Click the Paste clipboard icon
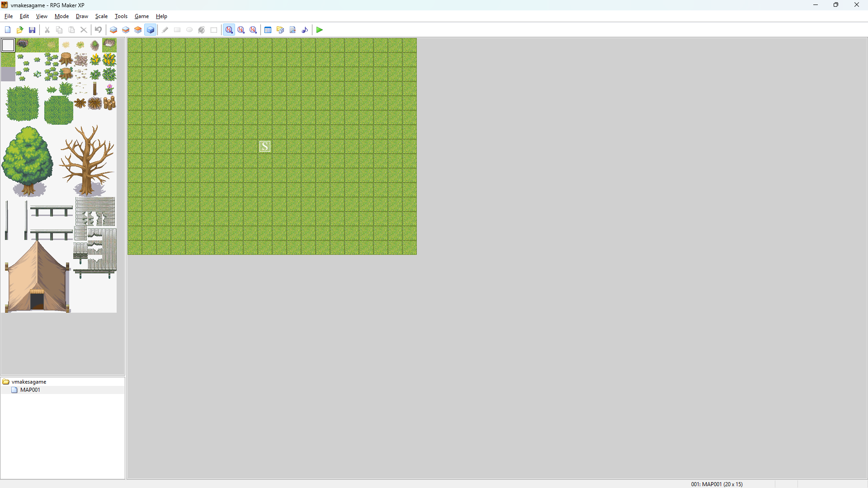Screen dimensions: 868x488 click(71, 30)
